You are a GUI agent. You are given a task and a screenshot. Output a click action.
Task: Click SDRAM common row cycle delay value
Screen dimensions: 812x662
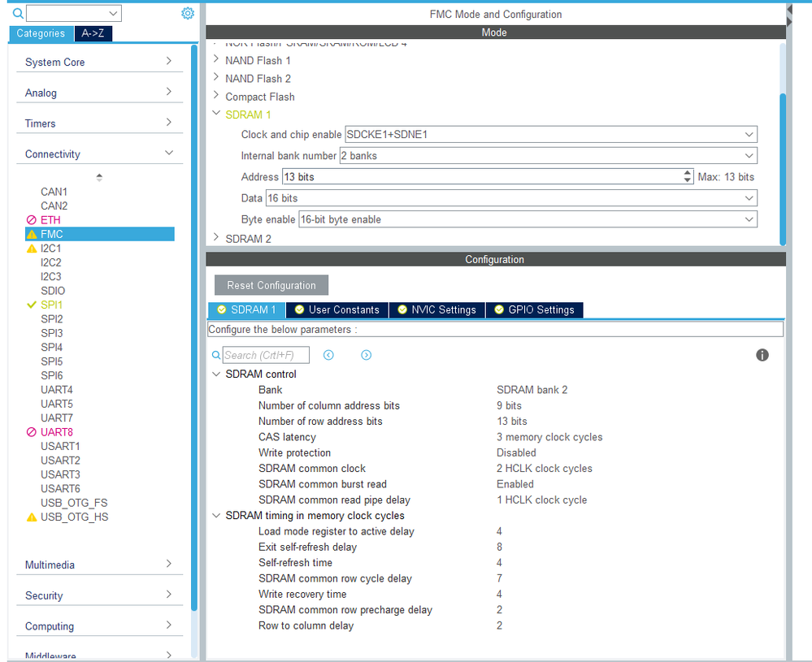tap(499, 578)
